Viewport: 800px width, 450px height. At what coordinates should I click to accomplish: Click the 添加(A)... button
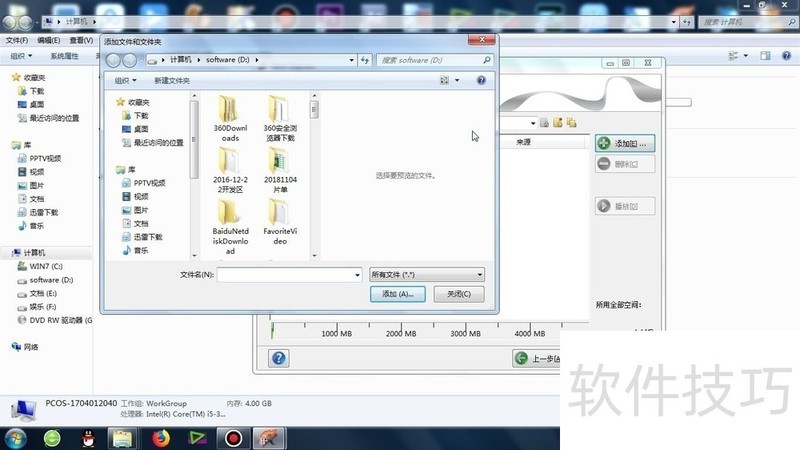(397, 294)
